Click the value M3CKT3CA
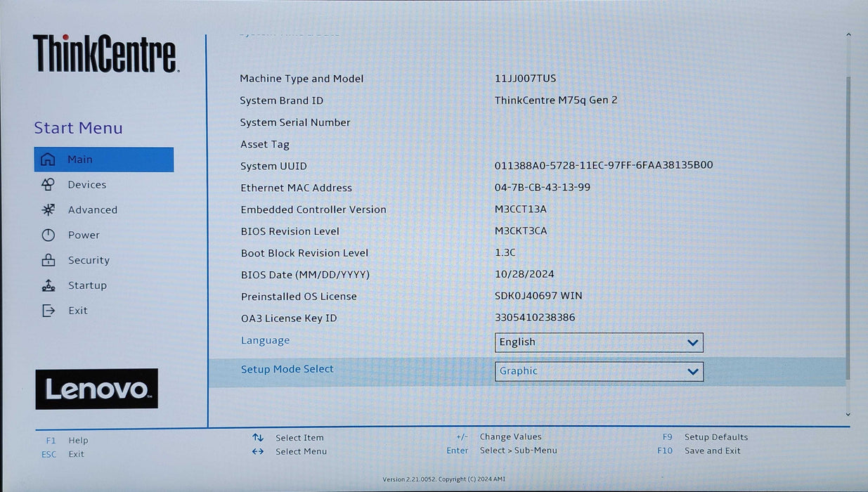Image resolution: width=868 pixels, height=492 pixels. point(521,231)
